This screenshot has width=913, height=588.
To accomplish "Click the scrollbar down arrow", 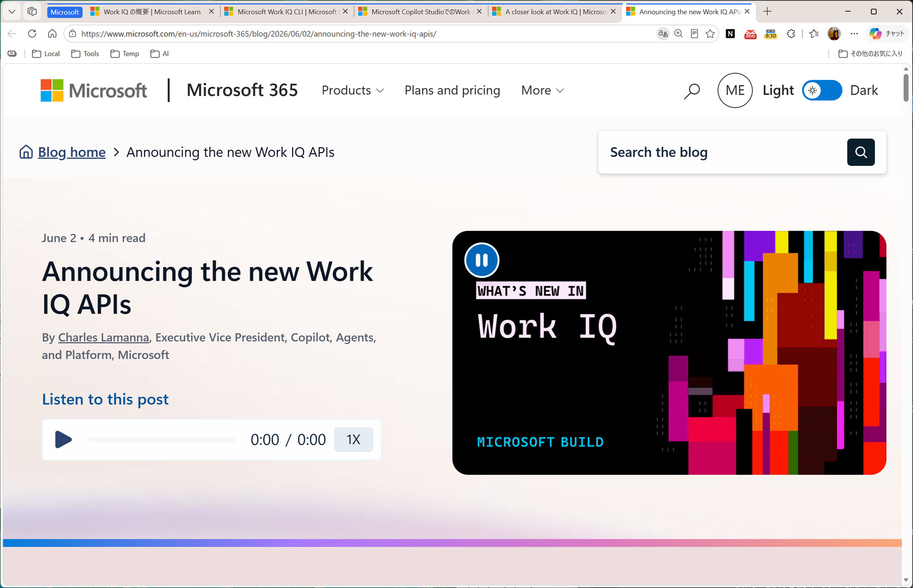I will (906, 580).
